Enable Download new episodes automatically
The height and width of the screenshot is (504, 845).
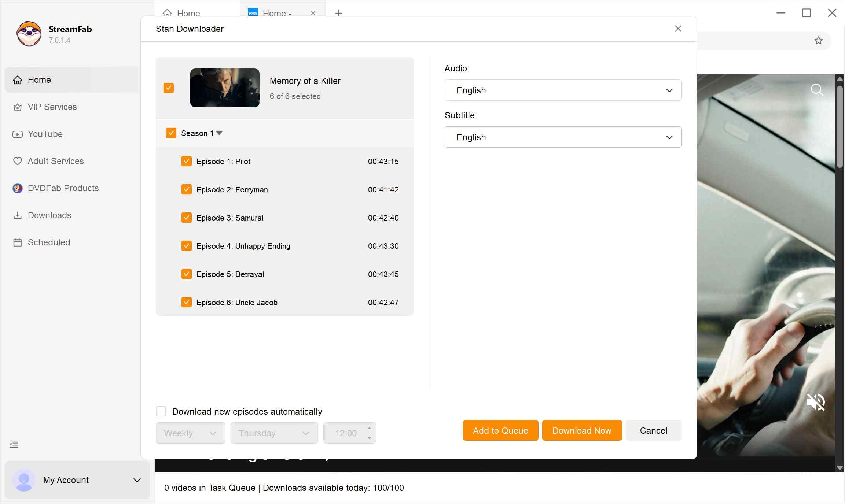tap(161, 411)
